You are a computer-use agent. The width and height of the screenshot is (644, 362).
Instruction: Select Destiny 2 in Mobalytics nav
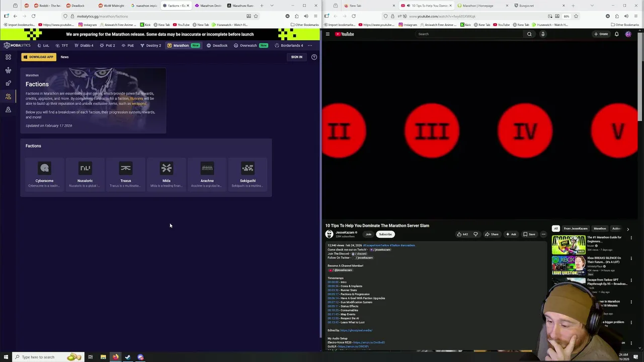[x=150, y=45]
